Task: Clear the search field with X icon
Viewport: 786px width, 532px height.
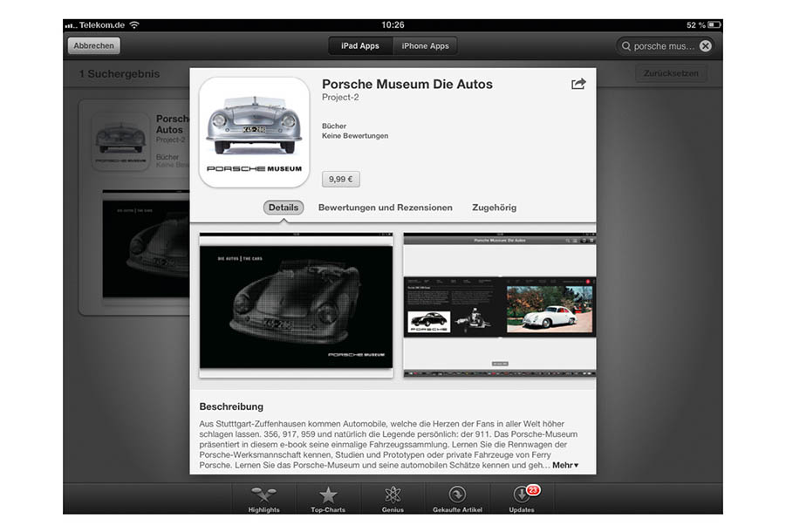Action: [705, 46]
